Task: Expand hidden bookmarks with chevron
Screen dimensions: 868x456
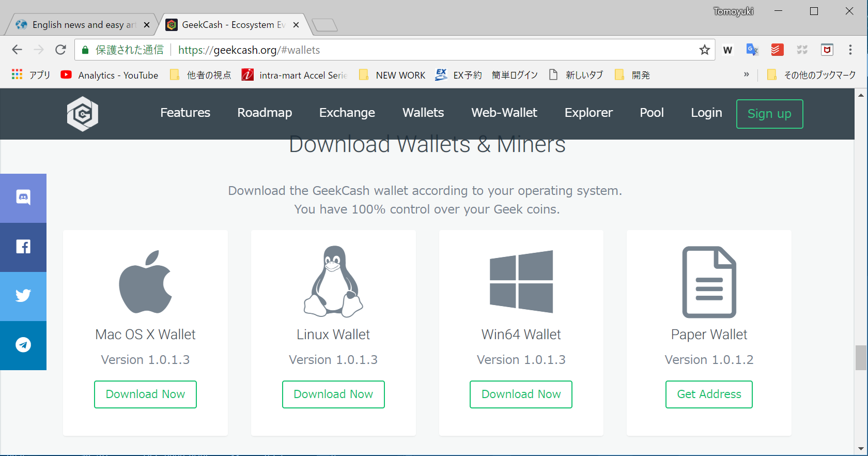Action: pos(746,75)
